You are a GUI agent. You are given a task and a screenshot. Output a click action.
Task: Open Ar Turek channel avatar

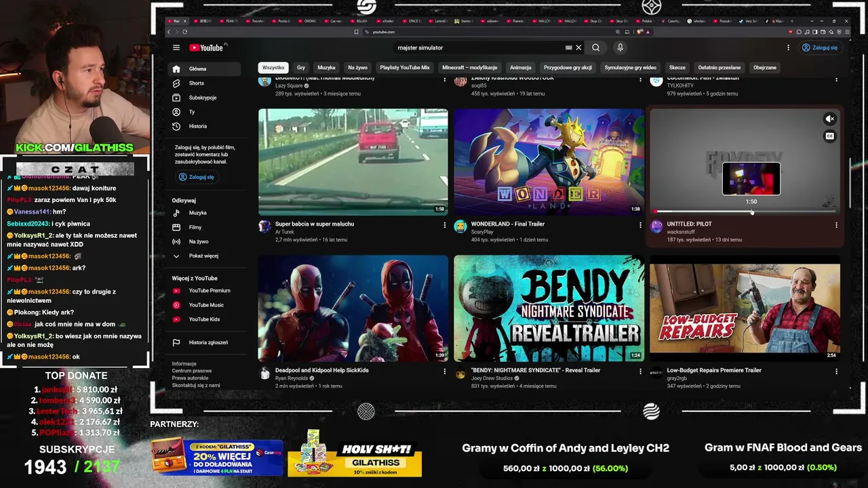pyautogui.click(x=264, y=226)
